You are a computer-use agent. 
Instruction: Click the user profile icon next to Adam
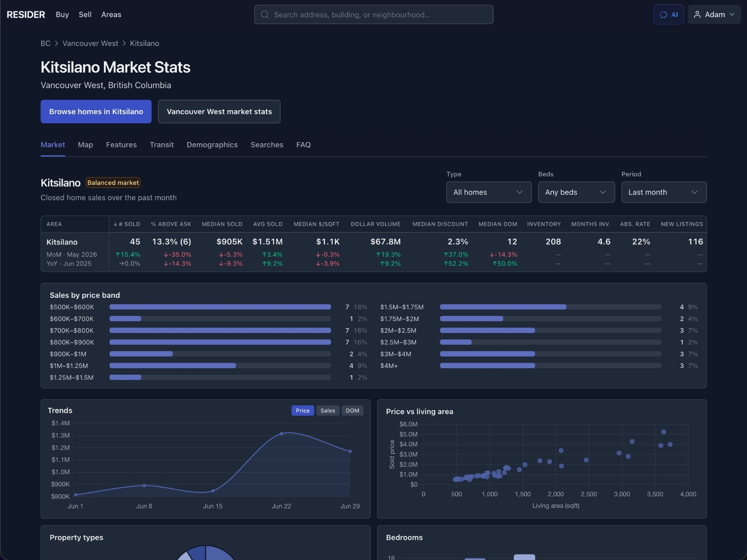[x=697, y=14]
